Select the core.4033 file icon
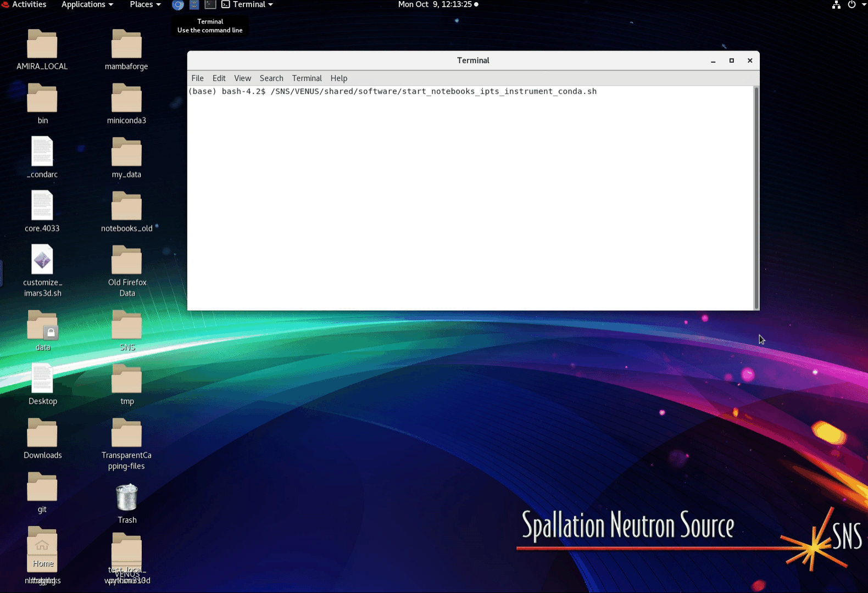868x593 pixels. click(42, 206)
